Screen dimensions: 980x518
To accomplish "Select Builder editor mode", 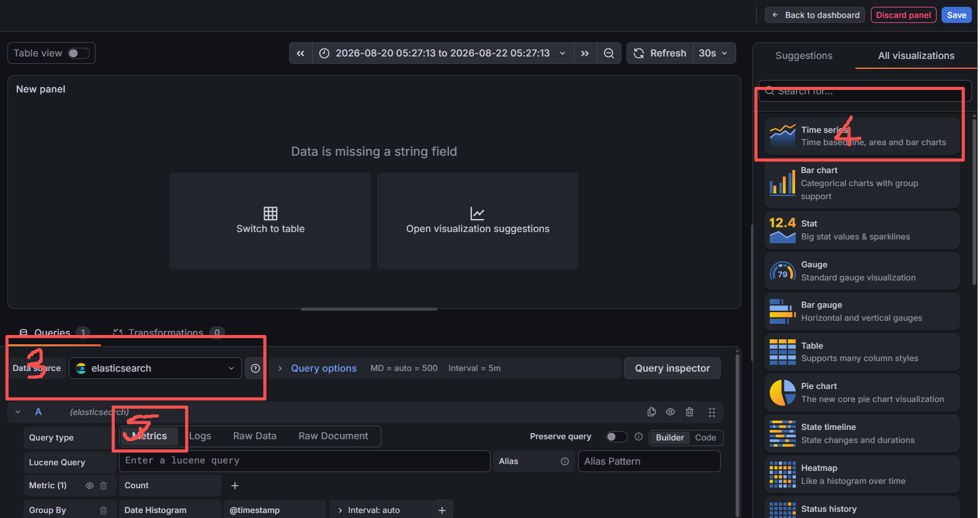I will click(x=670, y=437).
